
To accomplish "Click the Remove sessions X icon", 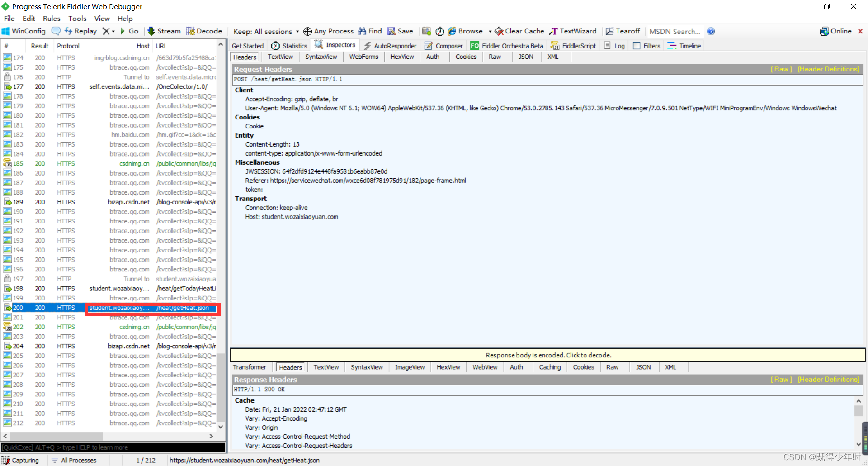I will (x=106, y=31).
